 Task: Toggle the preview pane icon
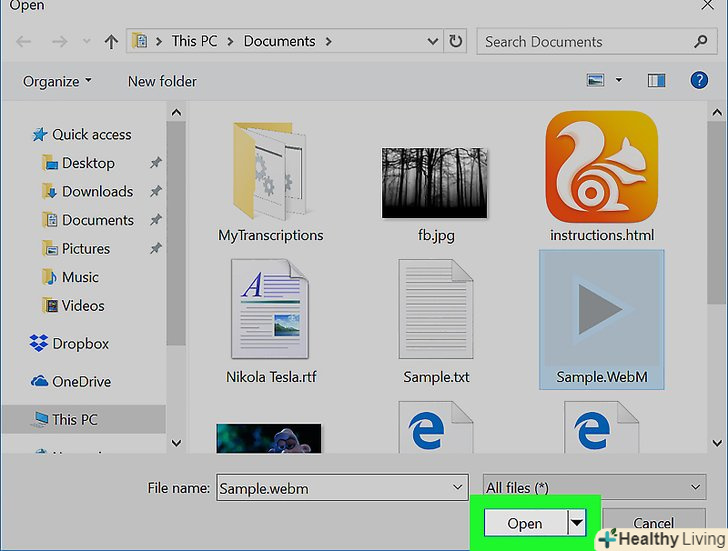(656, 81)
